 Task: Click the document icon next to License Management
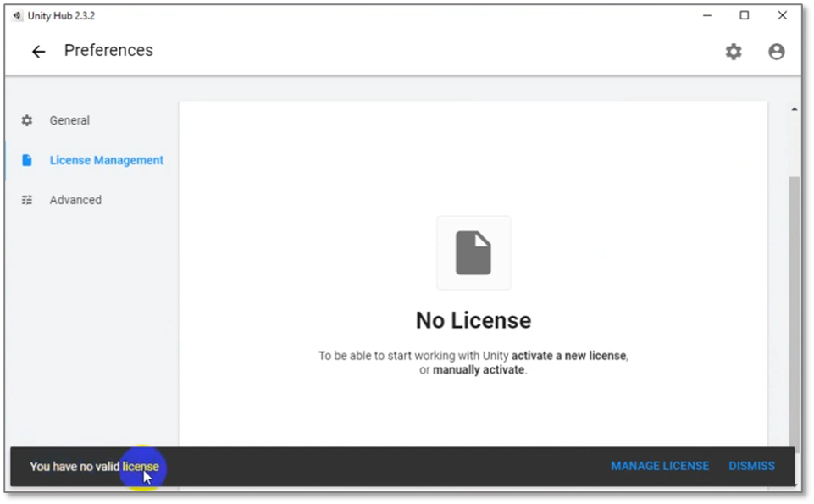click(x=27, y=160)
